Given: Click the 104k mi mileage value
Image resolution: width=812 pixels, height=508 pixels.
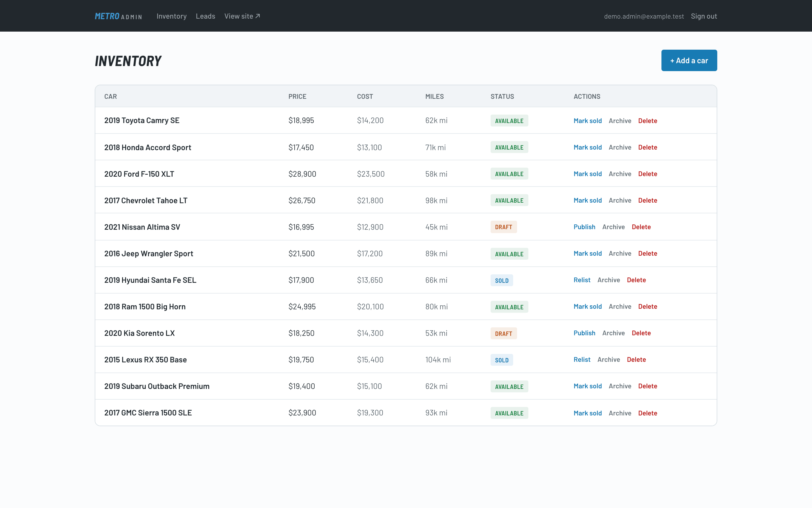Looking at the screenshot, I should point(438,360).
